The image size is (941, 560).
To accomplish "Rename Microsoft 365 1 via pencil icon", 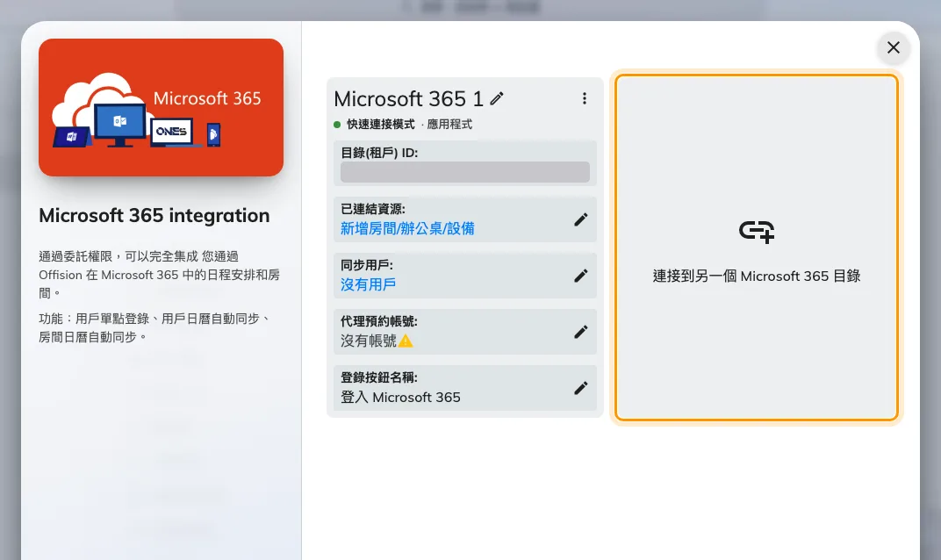I will point(496,98).
